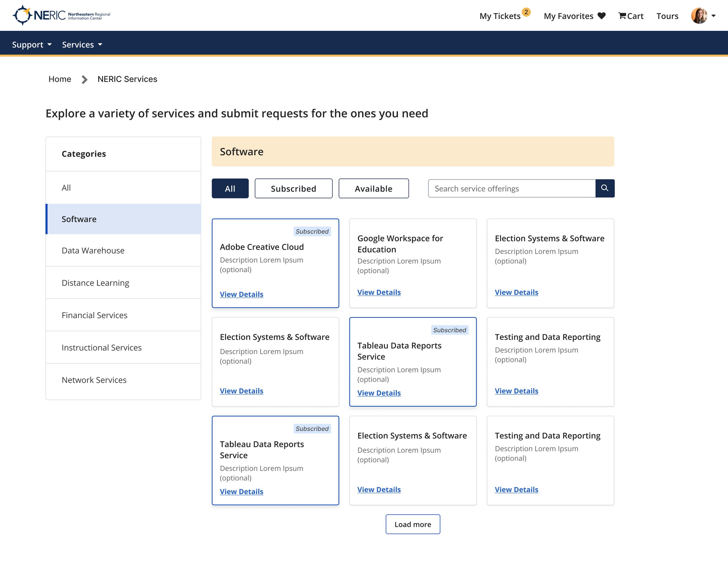
Task: Click the breadcrumb chevron separator
Action: [x=84, y=79]
